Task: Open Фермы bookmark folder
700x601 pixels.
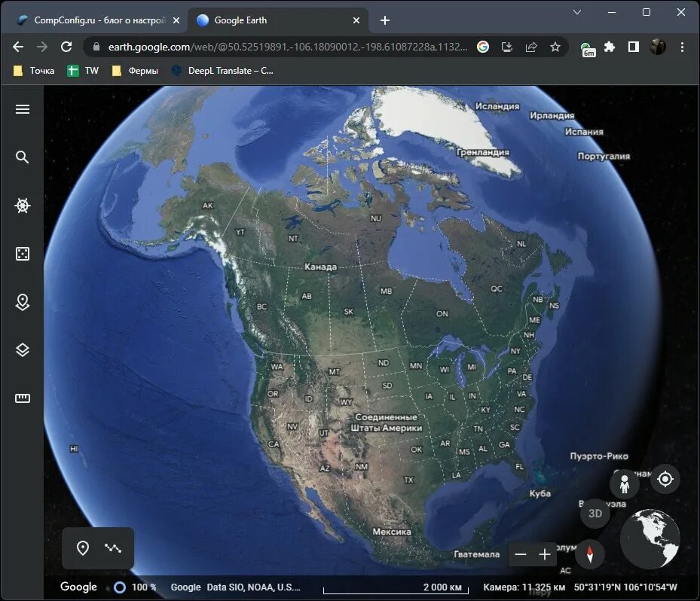Action: pyautogui.click(x=135, y=71)
